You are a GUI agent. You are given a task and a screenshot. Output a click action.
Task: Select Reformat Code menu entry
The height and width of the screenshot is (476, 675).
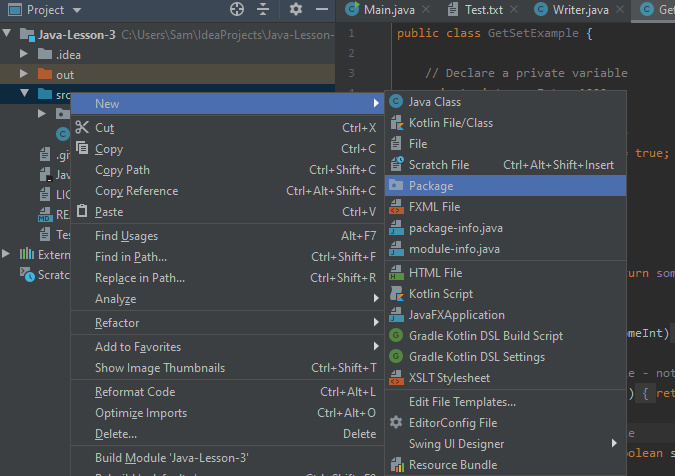134,392
